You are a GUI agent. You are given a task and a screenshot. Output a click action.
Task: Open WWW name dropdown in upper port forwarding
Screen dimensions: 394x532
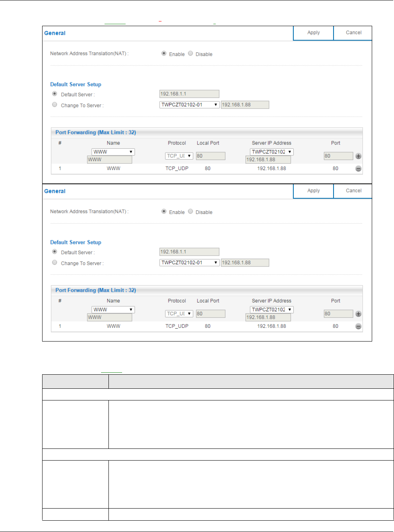coord(113,152)
